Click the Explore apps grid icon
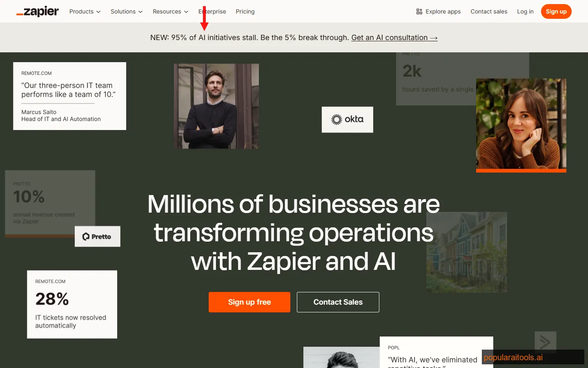This screenshot has width=588, height=368. (x=419, y=11)
